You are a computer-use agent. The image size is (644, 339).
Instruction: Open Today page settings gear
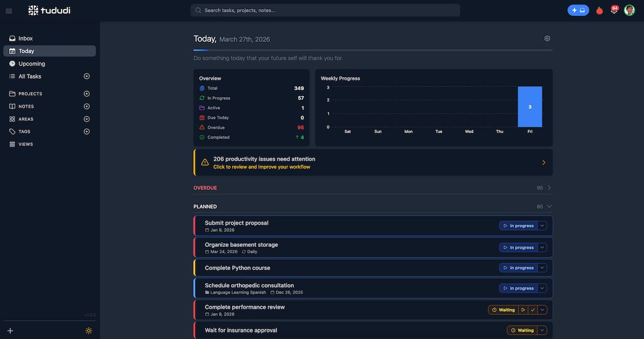pyautogui.click(x=547, y=39)
